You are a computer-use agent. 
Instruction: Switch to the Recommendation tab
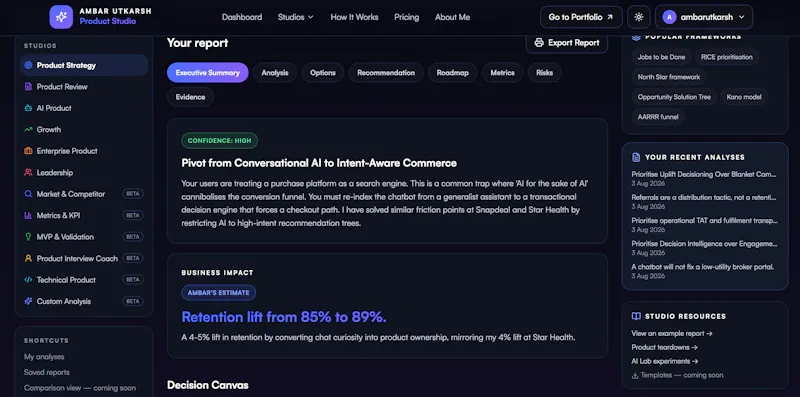point(386,72)
